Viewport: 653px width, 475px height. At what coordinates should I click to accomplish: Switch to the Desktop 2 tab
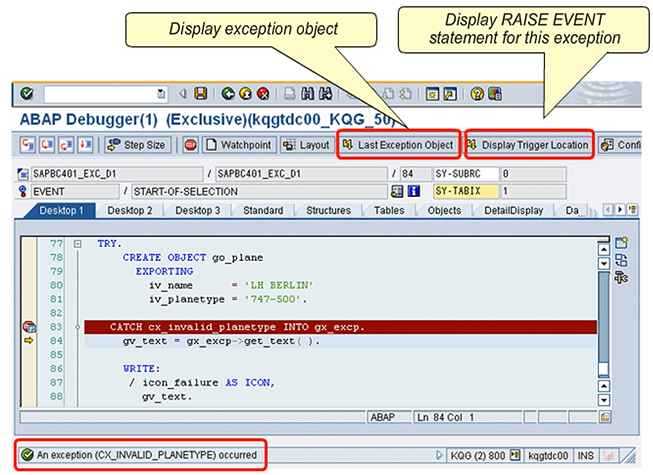[129, 211]
